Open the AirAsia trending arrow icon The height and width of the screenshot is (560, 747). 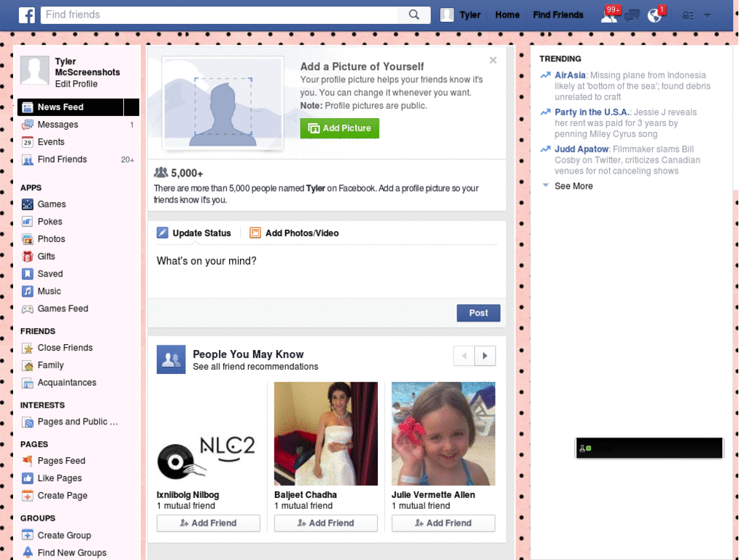pyautogui.click(x=546, y=75)
